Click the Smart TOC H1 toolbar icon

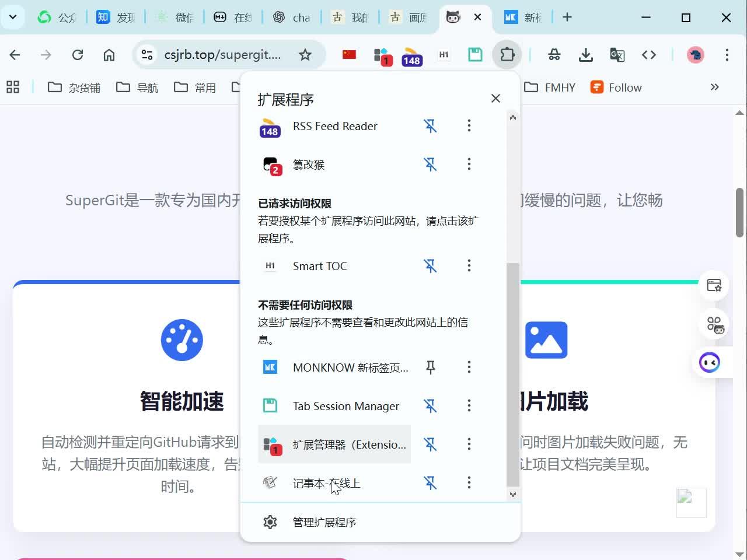pyautogui.click(x=444, y=55)
